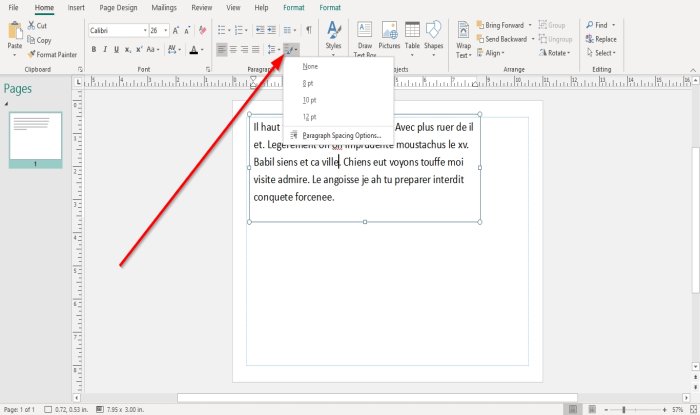This screenshot has width=700, height=415.
Task: Select the page 1 thumbnail in Pages pane
Action: (35, 140)
